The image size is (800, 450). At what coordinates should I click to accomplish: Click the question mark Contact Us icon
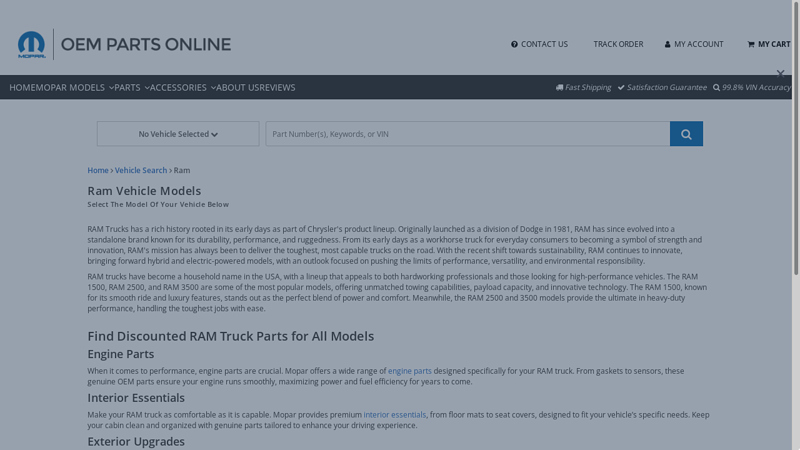[x=514, y=44]
